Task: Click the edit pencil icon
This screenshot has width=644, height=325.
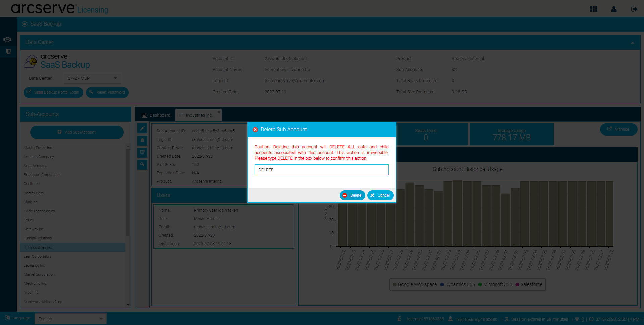Action: click(x=142, y=128)
